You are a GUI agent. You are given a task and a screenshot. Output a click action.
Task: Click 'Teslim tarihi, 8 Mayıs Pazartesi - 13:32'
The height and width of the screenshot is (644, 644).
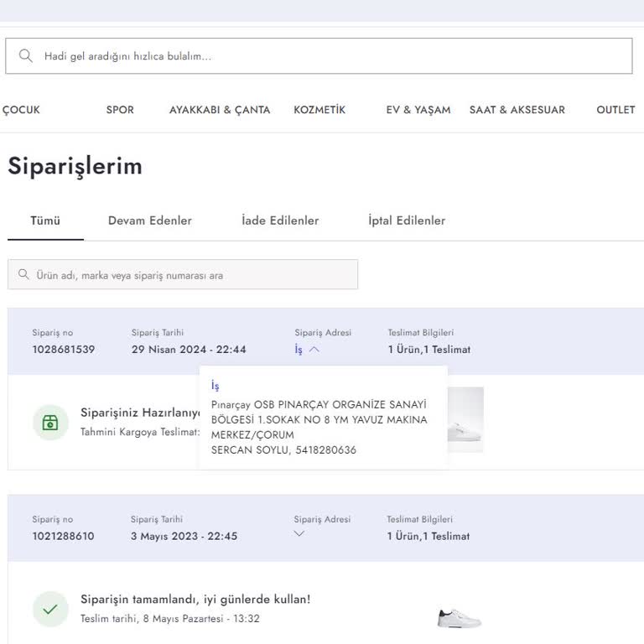click(x=170, y=619)
